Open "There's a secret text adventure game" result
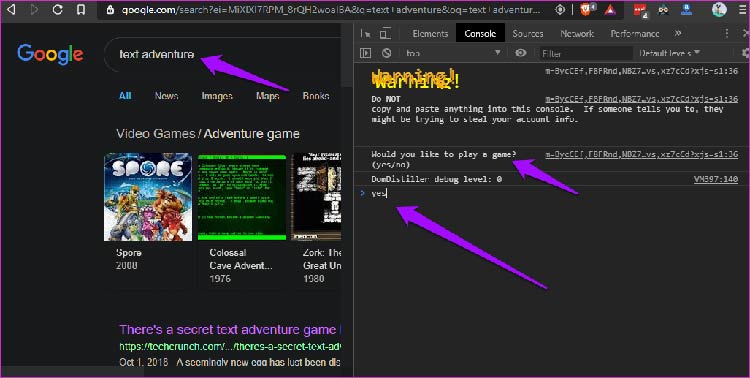The image size is (750, 378). point(230,330)
